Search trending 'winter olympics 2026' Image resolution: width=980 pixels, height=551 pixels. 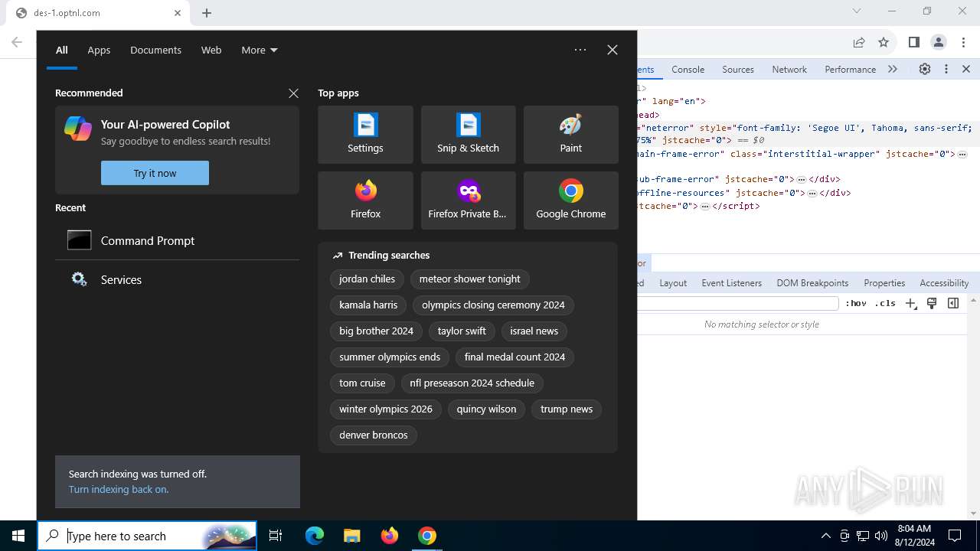click(x=386, y=409)
